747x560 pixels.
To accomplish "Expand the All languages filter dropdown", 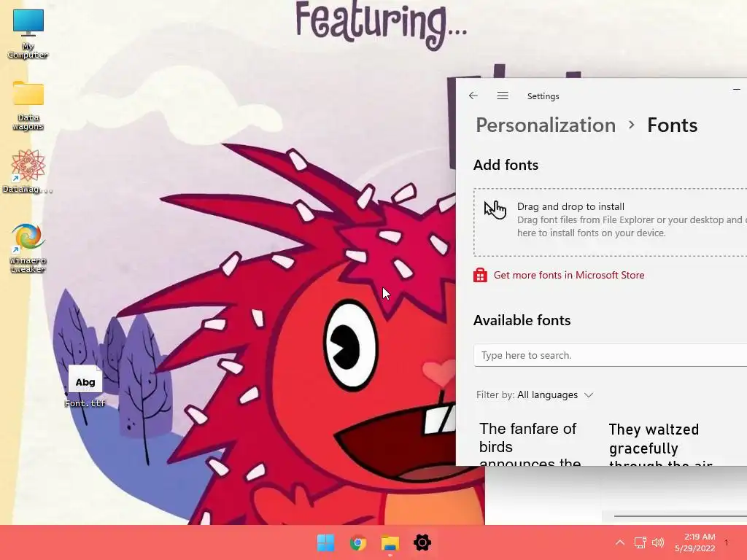I will coord(554,394).
